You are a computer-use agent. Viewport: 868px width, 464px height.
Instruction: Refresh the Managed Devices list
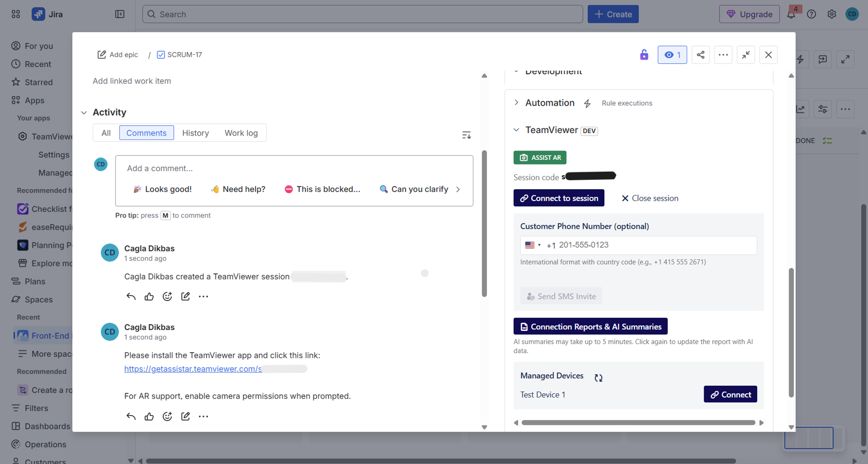coord(599,377)
